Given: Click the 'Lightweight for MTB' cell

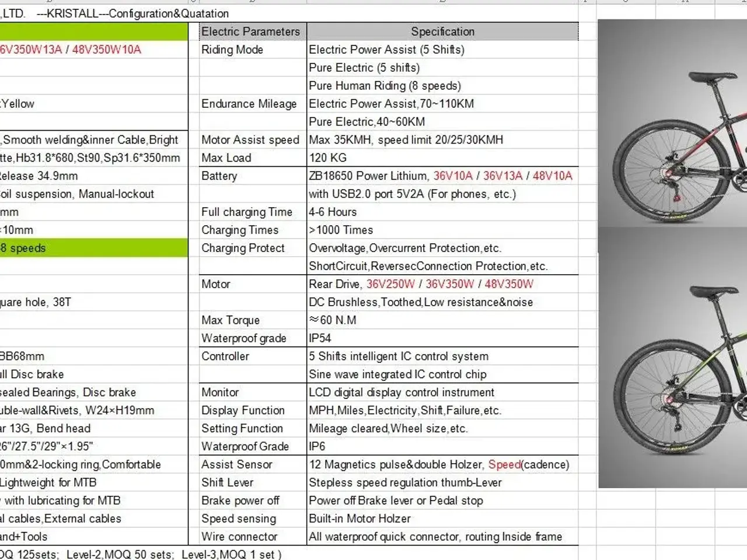Looking at the screenshot, I should click(x=94, y=484).
